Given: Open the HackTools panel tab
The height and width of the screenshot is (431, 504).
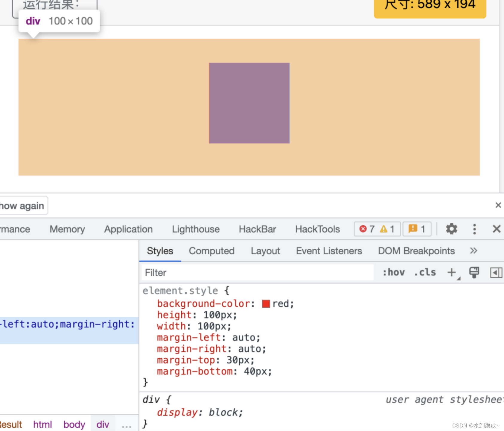Looking at the screenshot, I should pyautogui.click(x=317, y=229).
